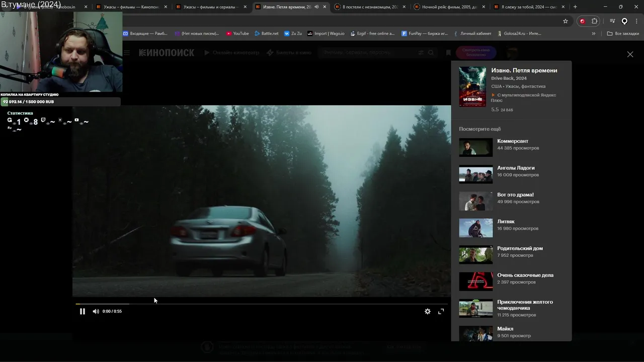The height and width of the screenshot is (362, 644).
Task: Enter fullscreen in the trailer player
Action: coord(441,311)
